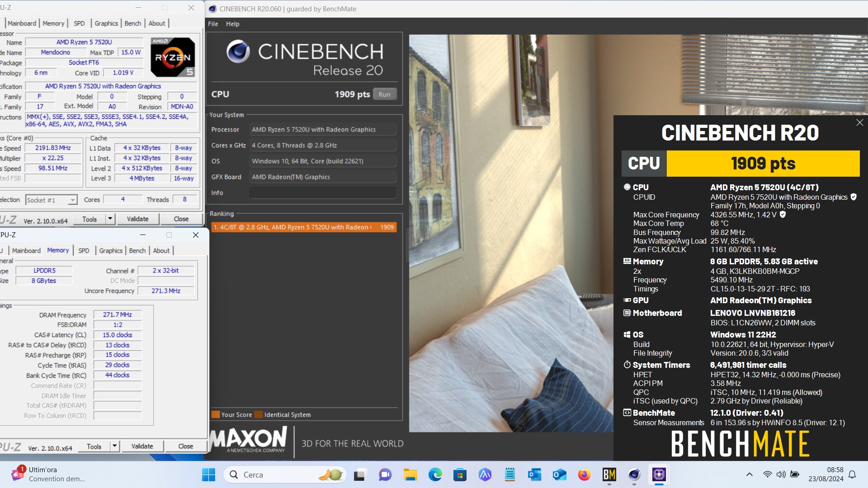Image resolution: width=868 pixels, height=488 pixels.
Task: Click Tools button in upper CPU-Z
Action: point(90,219)
